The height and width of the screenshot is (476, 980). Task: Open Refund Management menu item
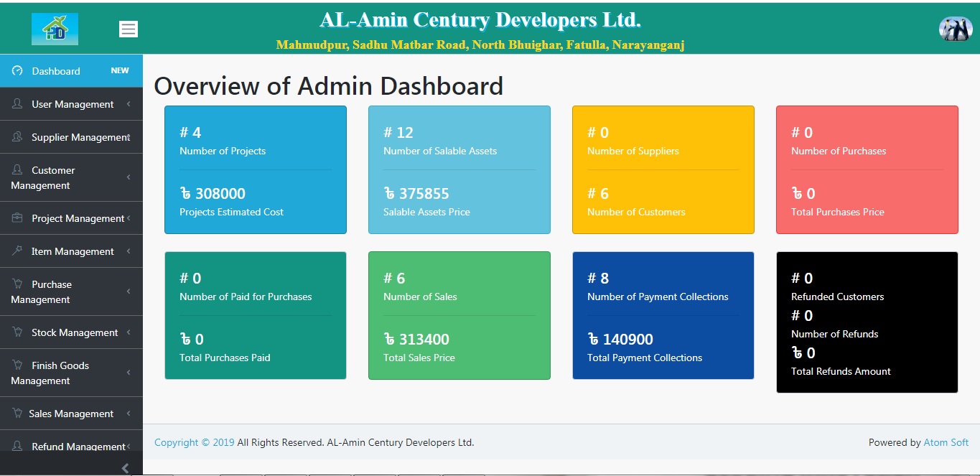pos(78,447)
